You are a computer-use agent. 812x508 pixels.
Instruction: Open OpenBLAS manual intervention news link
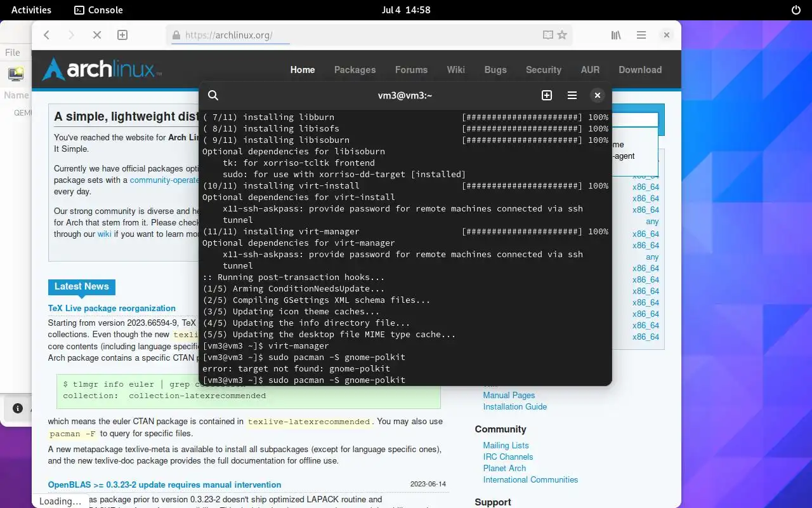164,485
